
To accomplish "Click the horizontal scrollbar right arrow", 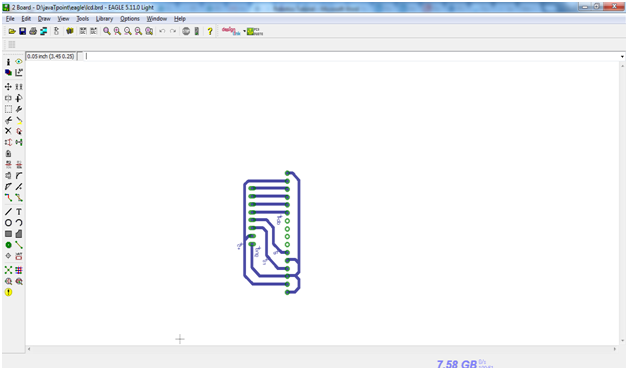I will click(615, 349).
